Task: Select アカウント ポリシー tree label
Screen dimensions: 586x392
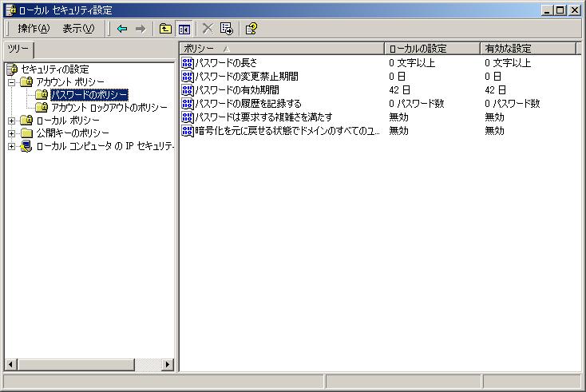Action: point(70,82)
